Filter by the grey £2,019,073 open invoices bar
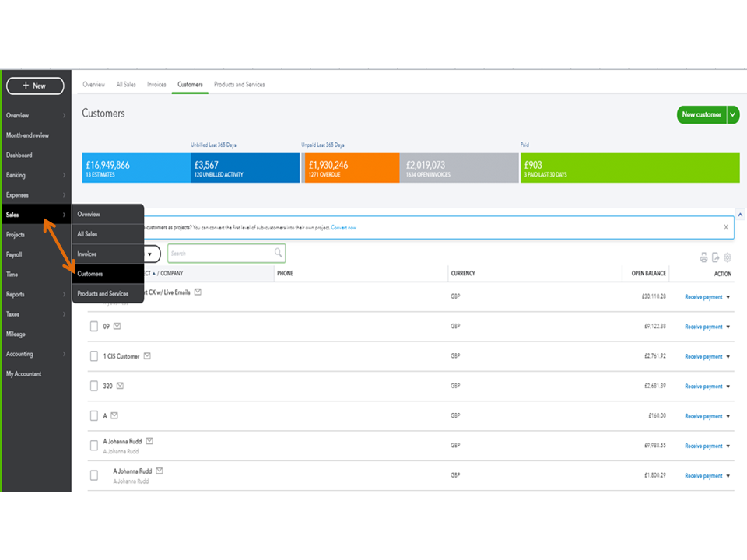The width and height of the screenshot is (747, 560). point(459,168)
